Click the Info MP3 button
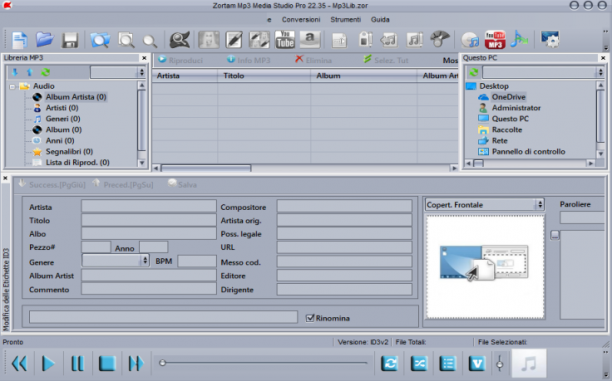612x381 pixels. click(249, 60)
